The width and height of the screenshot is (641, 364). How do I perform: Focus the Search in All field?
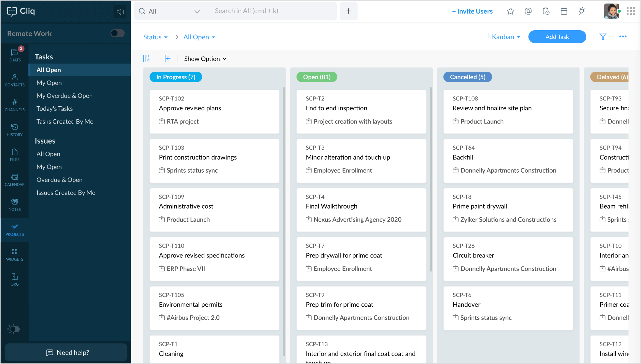[271, 11]
